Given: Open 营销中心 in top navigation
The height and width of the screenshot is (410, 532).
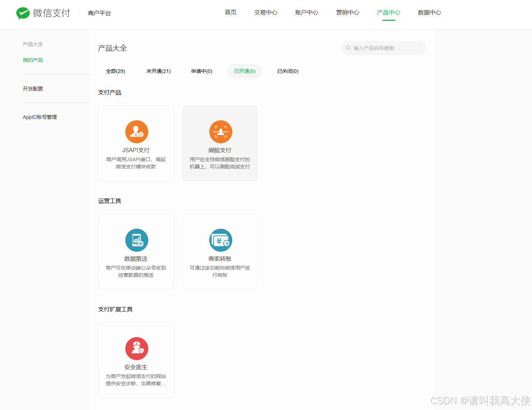Looking at the screenshot, I should coord(347,13).
